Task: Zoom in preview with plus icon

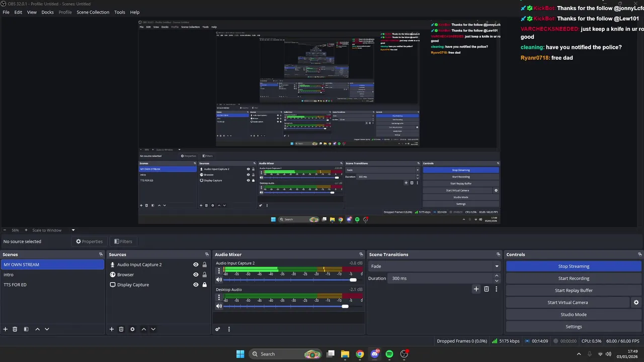Action: (x=26, y=230)
